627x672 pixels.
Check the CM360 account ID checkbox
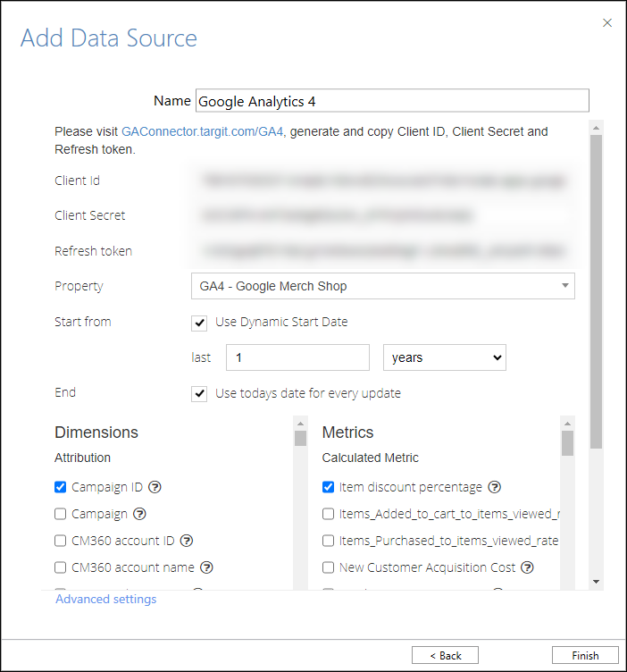pos(61,541)
